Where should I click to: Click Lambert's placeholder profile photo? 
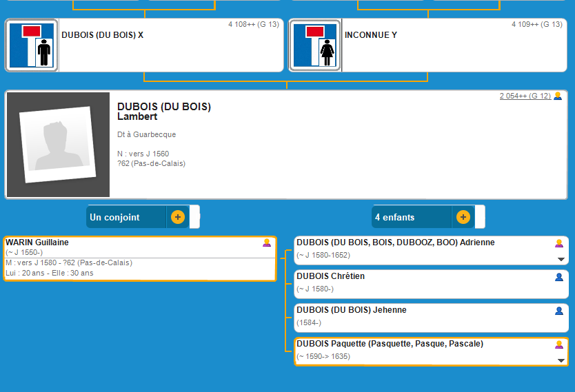[x=58, y=144]
